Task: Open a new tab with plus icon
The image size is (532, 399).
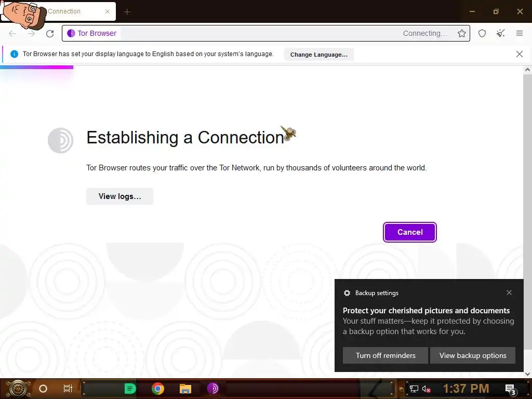Action: pos(127,12)
